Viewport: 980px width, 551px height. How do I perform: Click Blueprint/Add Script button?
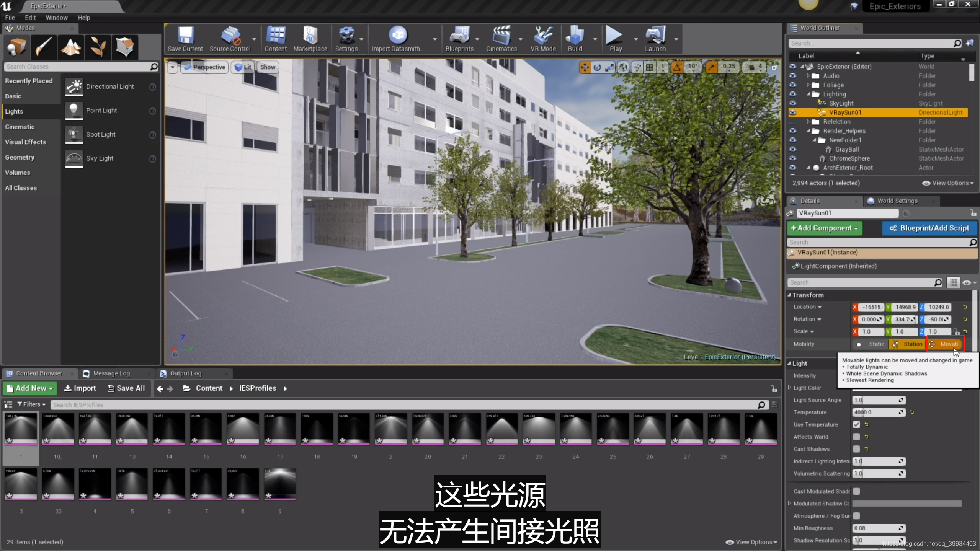(x=930, y=228)
